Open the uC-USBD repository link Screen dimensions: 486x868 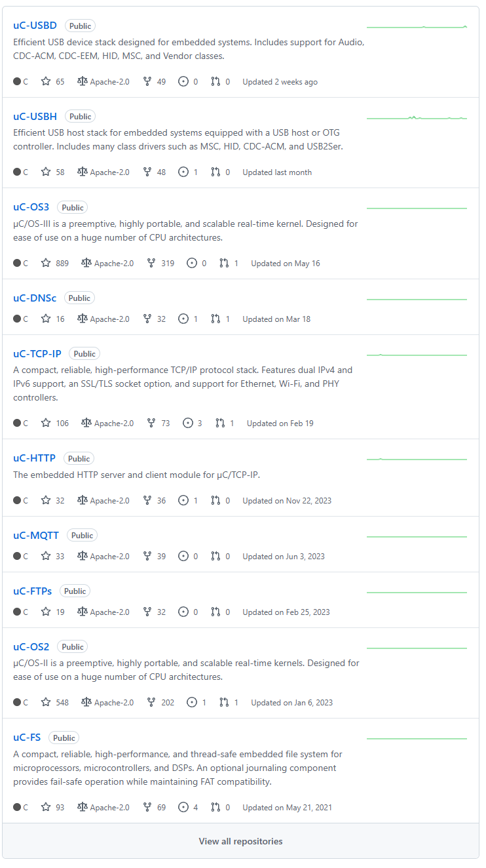[x=35, y=26]
